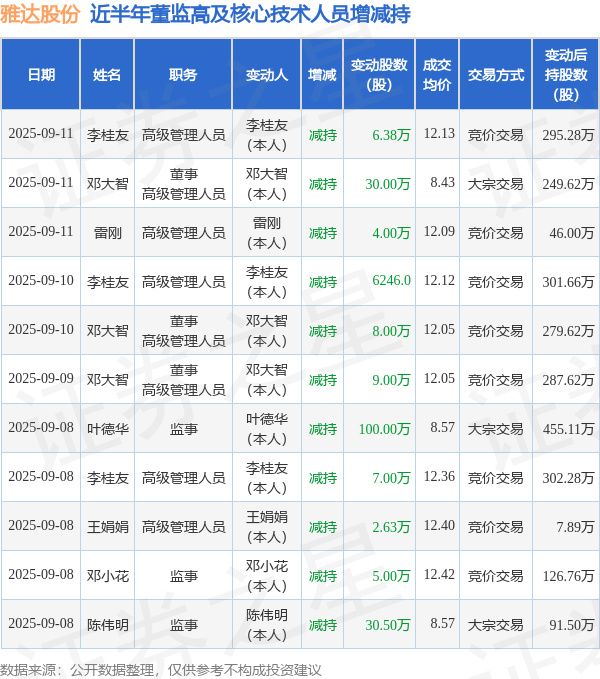Click 陈伟明(本人) in the 变动人 column
Image resolution: width=600 pixels, height=679 pixels.
(267, 624)
